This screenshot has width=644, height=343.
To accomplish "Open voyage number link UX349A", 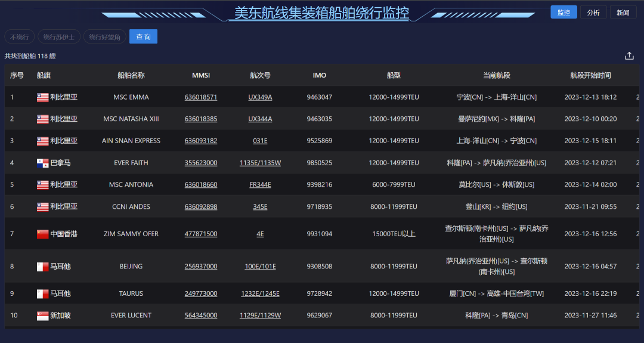I will pos(260,97).
